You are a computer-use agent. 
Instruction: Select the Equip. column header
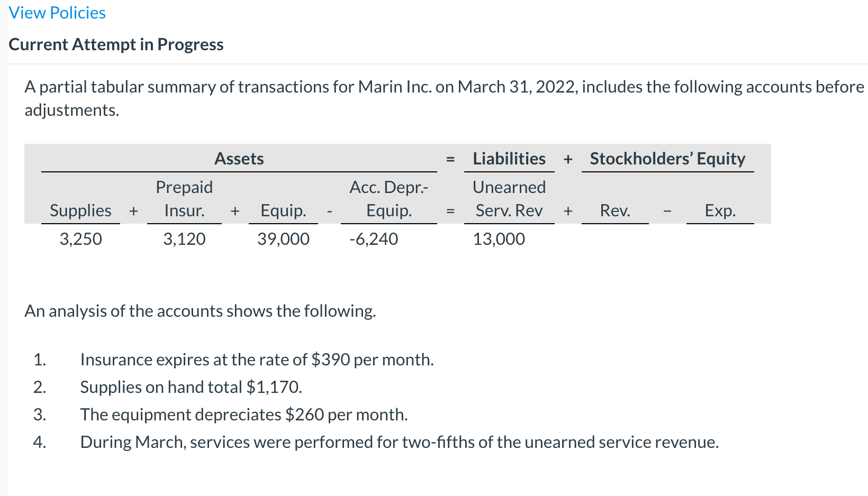[283, 210]
